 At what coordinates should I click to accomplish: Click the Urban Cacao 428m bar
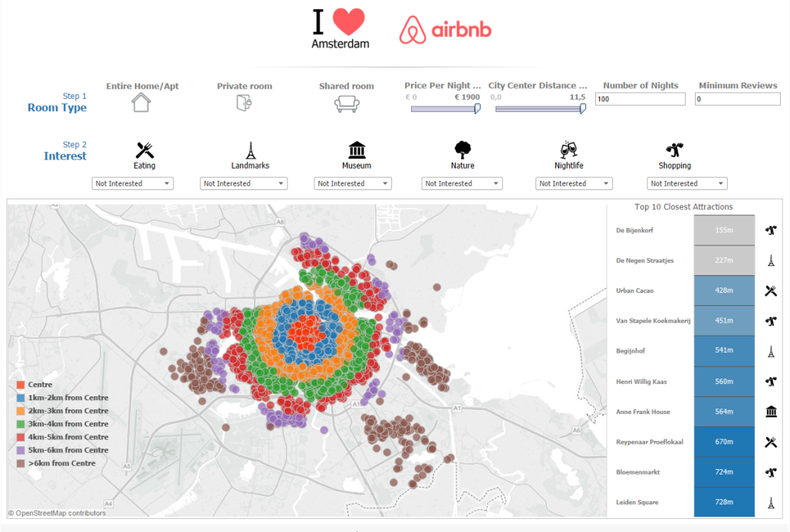pyautogui.click(x=724, y=291)
